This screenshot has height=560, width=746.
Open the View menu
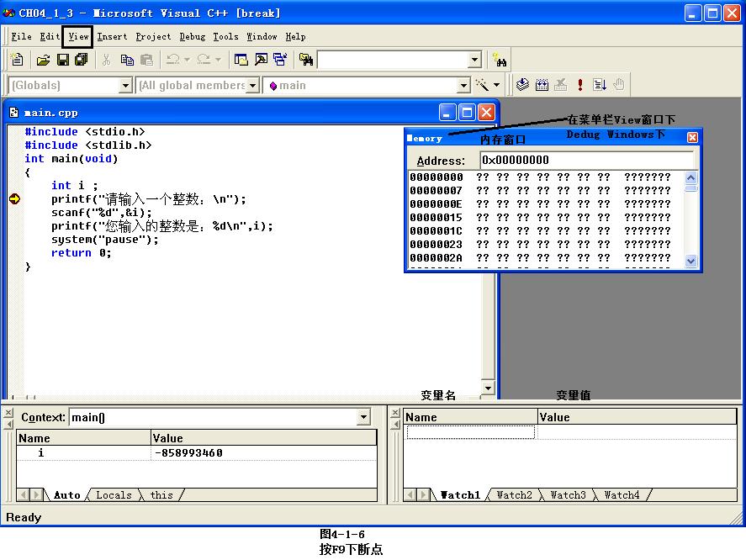coord(78,37)
